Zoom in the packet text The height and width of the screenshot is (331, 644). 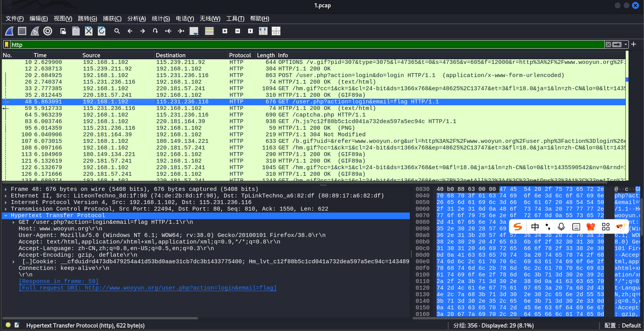(225, 31)
